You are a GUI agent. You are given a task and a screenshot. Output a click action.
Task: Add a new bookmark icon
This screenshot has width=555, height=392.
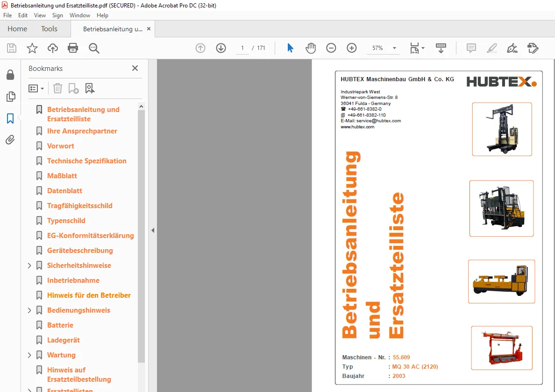(x=73, y=88)
